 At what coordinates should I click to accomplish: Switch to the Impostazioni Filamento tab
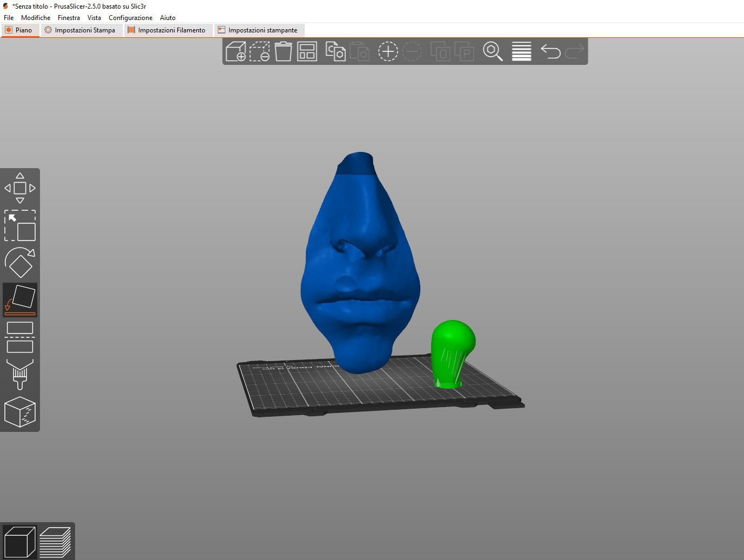pos(167,30)
